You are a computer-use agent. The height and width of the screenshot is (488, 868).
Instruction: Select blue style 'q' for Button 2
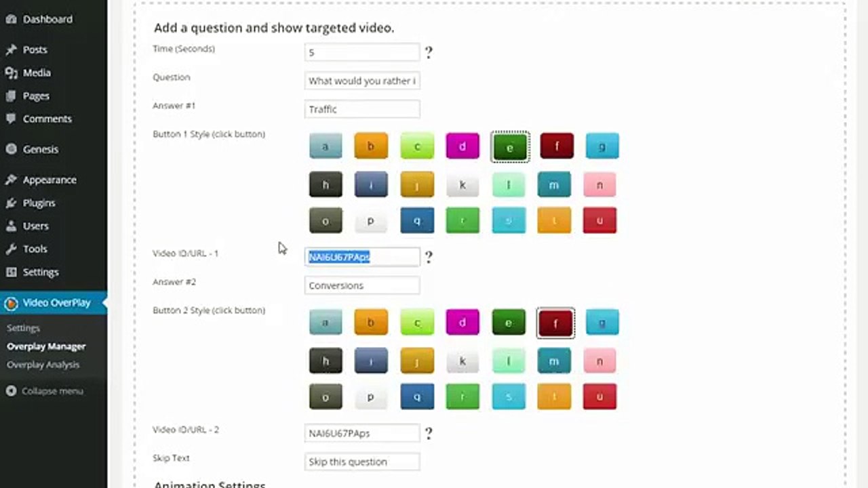click(x=417, y=396)
